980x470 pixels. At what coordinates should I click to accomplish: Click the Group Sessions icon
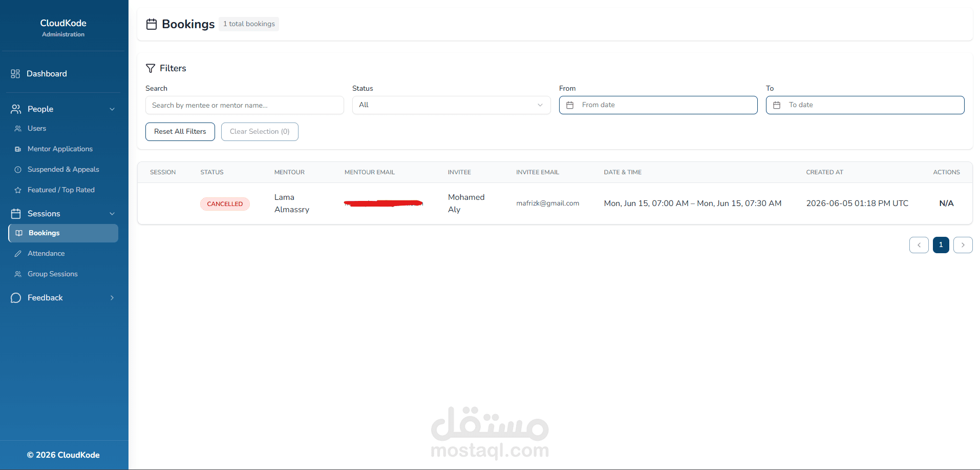coord(18,274)
